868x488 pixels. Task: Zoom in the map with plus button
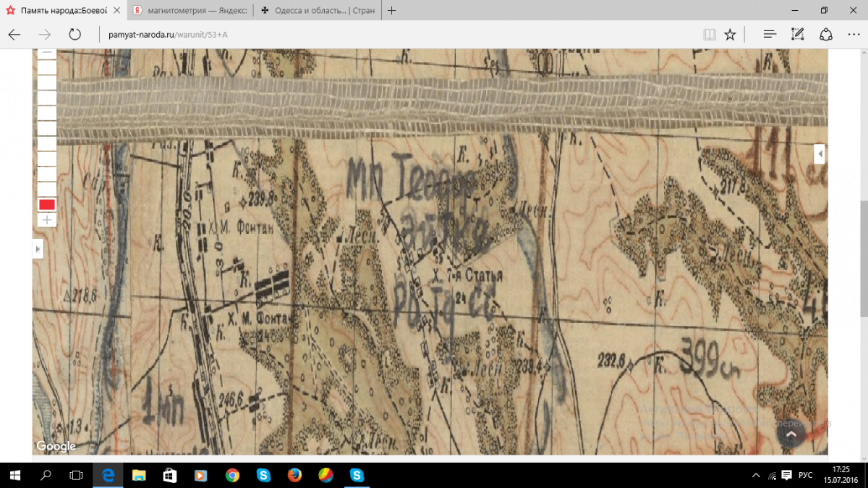[x=47, y=220]
